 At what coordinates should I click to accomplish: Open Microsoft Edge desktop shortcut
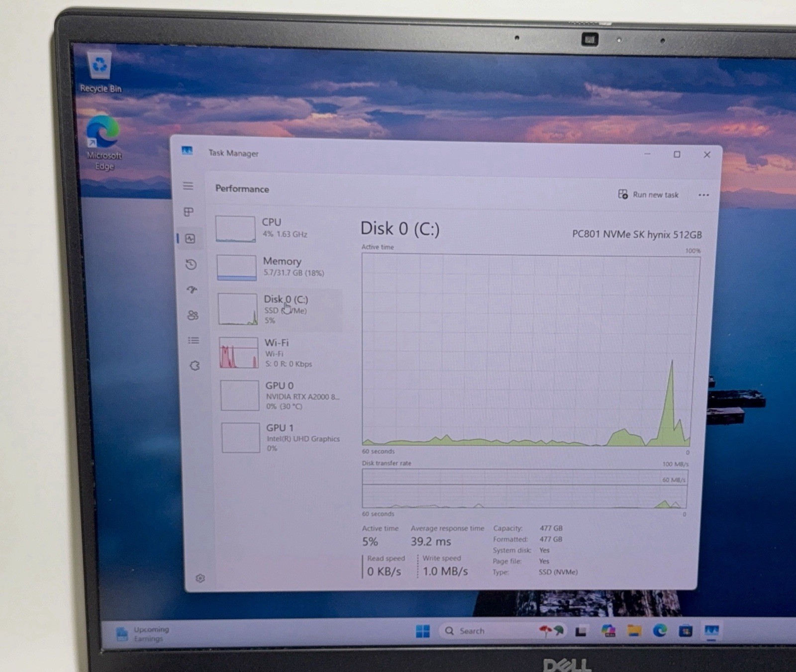click(103, 143)
